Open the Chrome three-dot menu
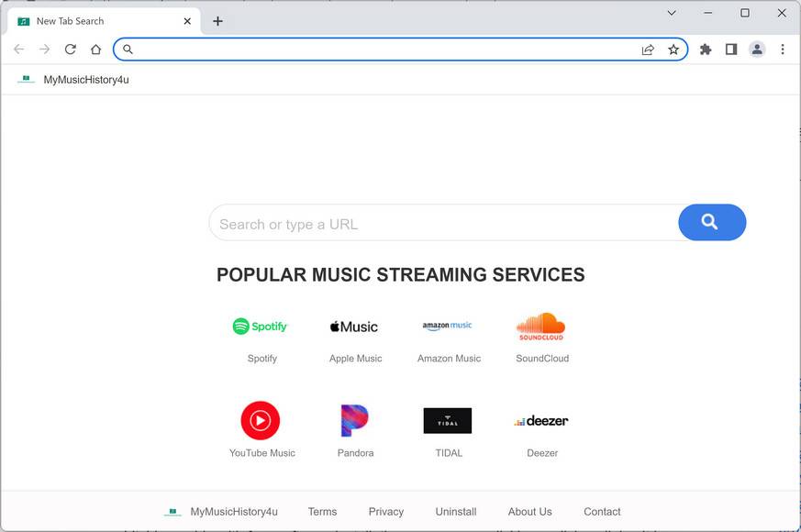Screen dimensions: 801x532 coord(782,49)
